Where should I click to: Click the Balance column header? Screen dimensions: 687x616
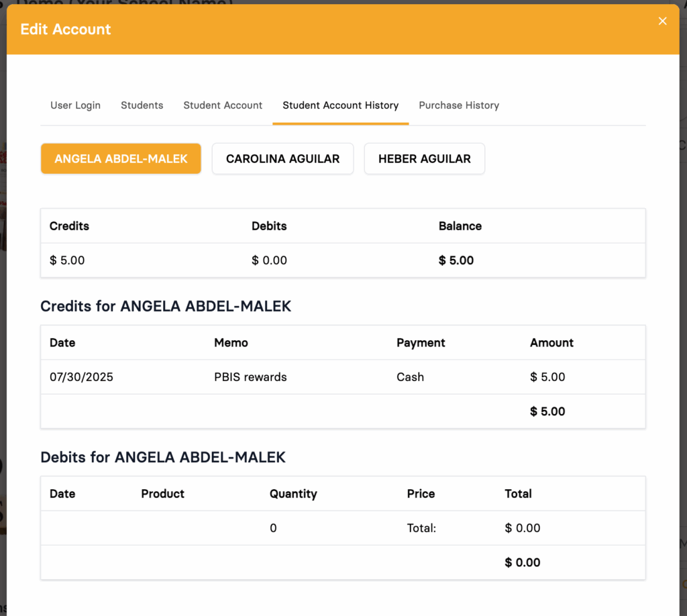pyautogui.click(x=460, y=226)
